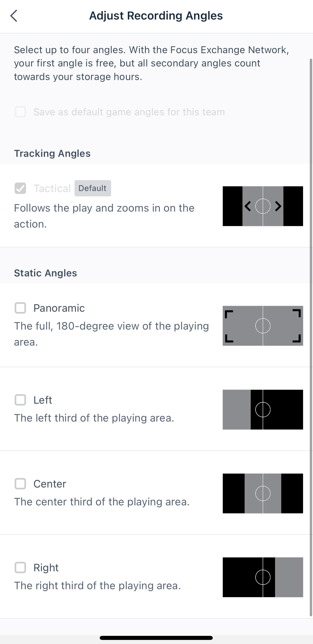Image resolution: width=313 pixels, height=644 pixels.
Task: Tap the Tracking Angles section header
Action: (x=52, y=153)
